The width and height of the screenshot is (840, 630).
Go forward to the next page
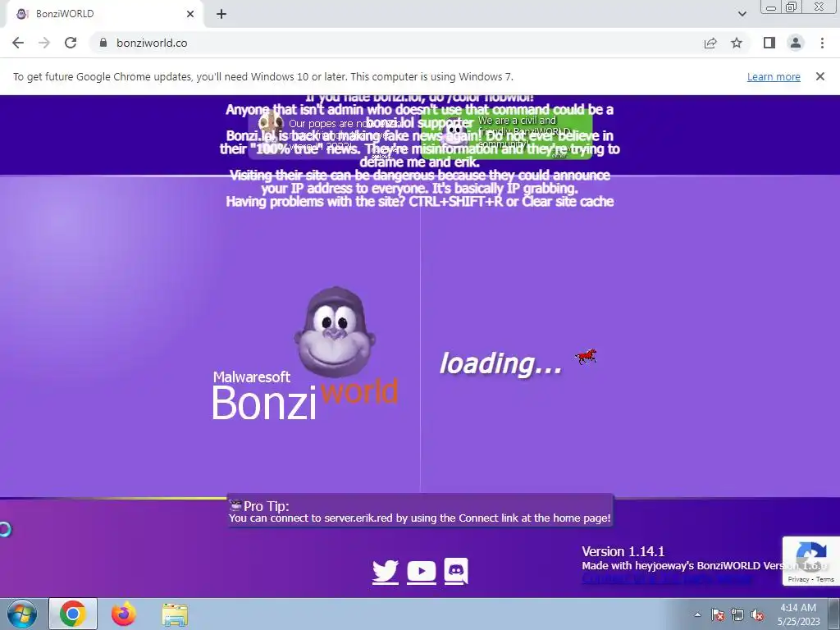[44, 43]
